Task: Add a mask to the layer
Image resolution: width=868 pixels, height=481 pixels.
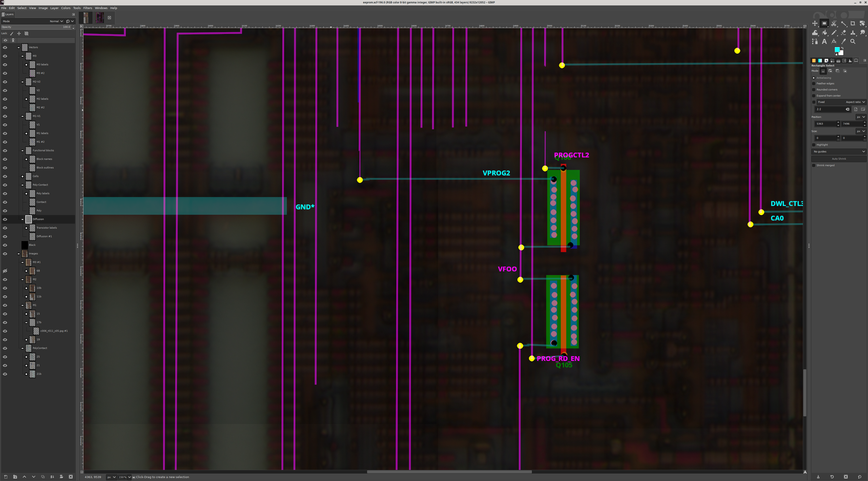Action: pyautogui.click(x=61, y=477)
